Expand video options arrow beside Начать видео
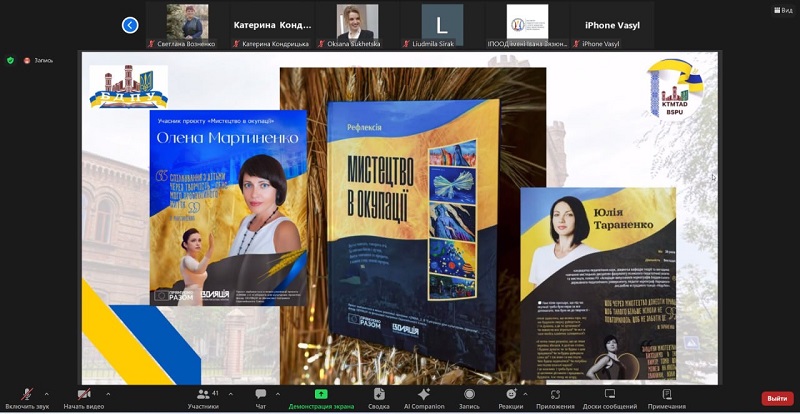The image size is (800, 414). tap(108, 394)
